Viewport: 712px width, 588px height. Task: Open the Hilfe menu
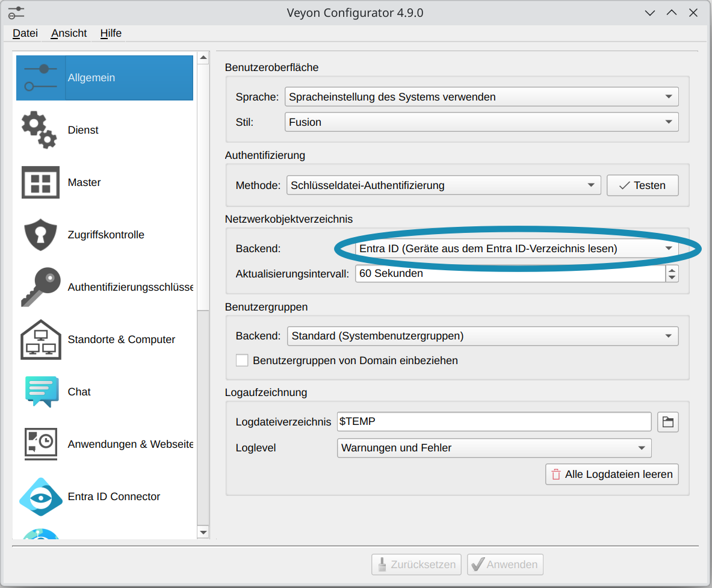tap(111, 33)
